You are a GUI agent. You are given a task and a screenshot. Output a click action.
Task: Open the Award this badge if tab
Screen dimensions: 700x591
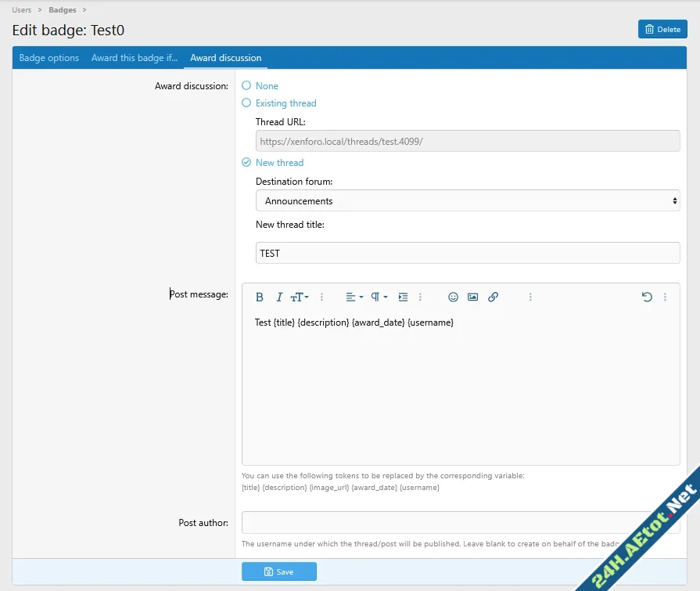[x=135, y=58]
